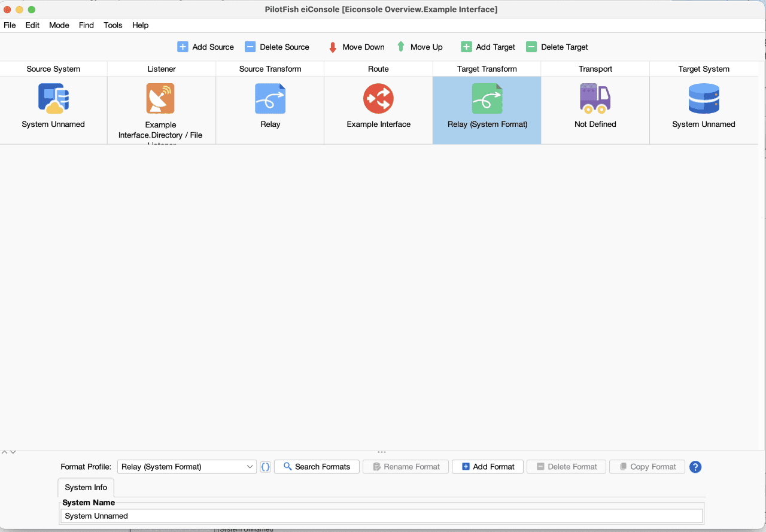Open the Help menu
The height and width of the screenshot is (532, 766).
pos(141,25)
